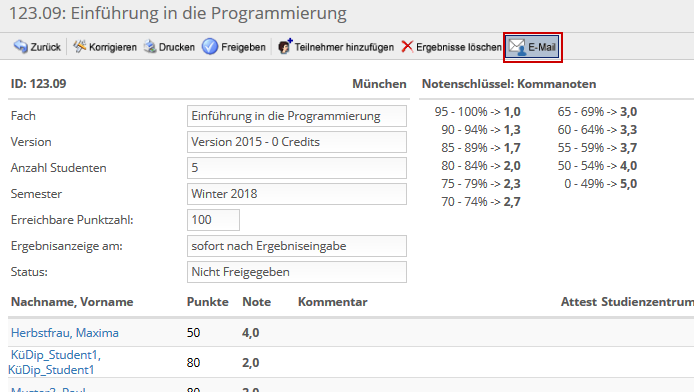Click the page title 123.09: Einführung in die Programmierung
The height and width of the screenshot is (392, 694).
178,14
